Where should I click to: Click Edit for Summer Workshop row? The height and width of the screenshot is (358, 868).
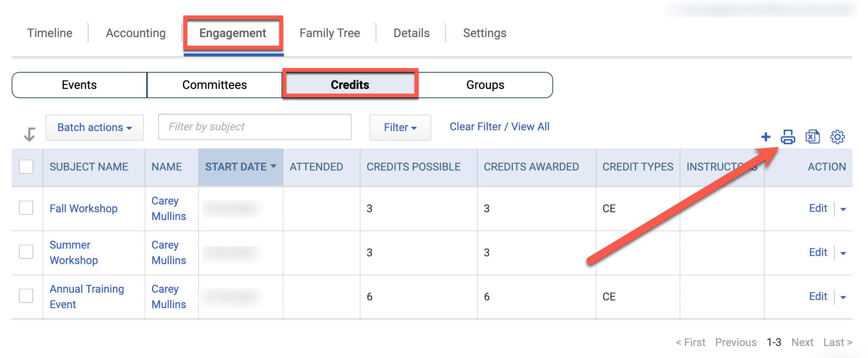818,252
